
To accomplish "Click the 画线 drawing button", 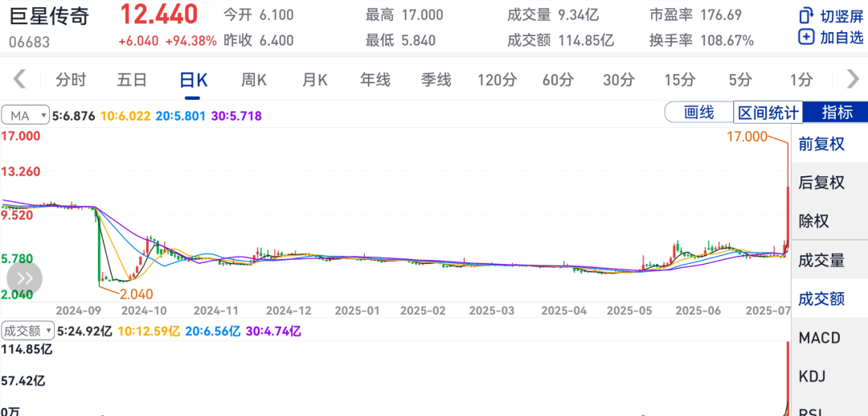I will pos(698,113).
